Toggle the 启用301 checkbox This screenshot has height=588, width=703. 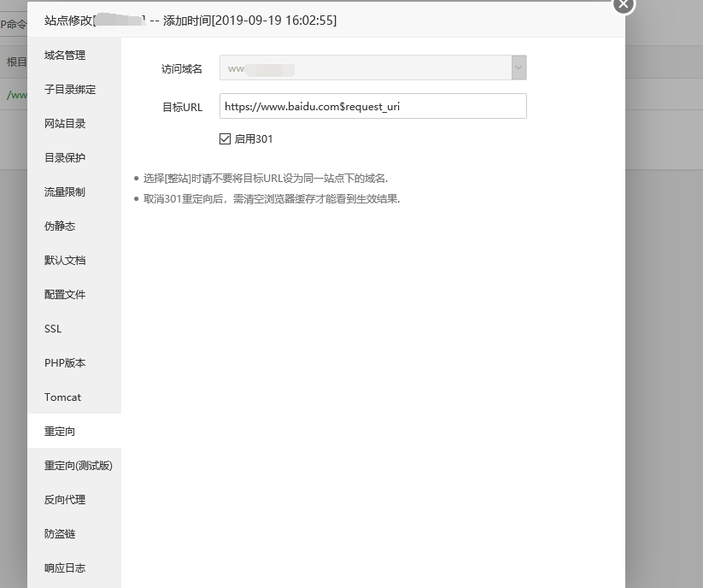tap(225, 139)
